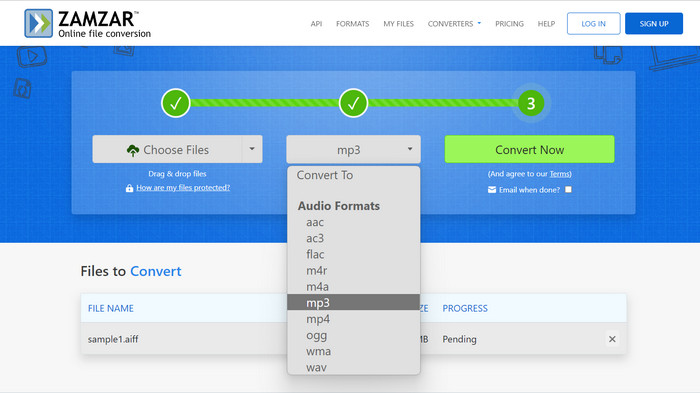Viewport: 700px width, 393px height.
Task: Open the Converters menu dropdown
Action: pyautogui.click(x=454, y=24)
